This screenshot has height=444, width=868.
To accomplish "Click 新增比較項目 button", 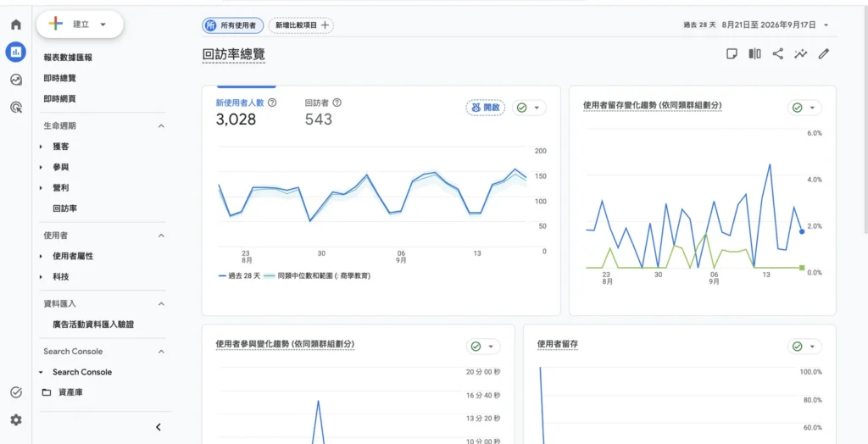I will (301, 25).
